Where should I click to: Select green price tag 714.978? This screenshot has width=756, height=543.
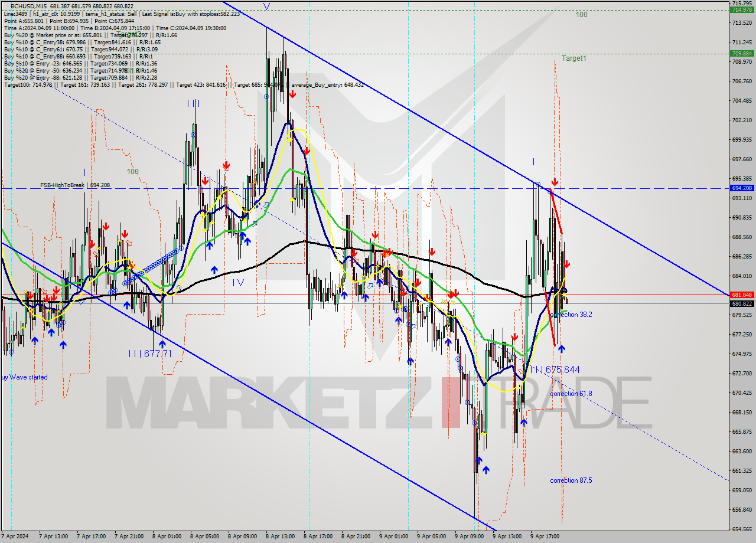tap(742, 9)
